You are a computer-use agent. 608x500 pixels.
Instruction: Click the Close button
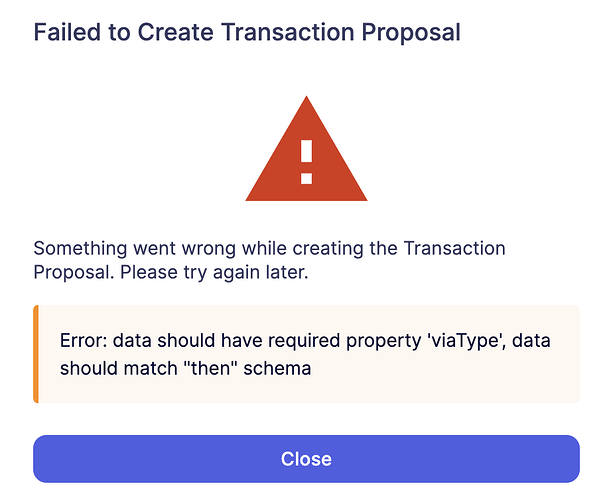tap(306, 459)
